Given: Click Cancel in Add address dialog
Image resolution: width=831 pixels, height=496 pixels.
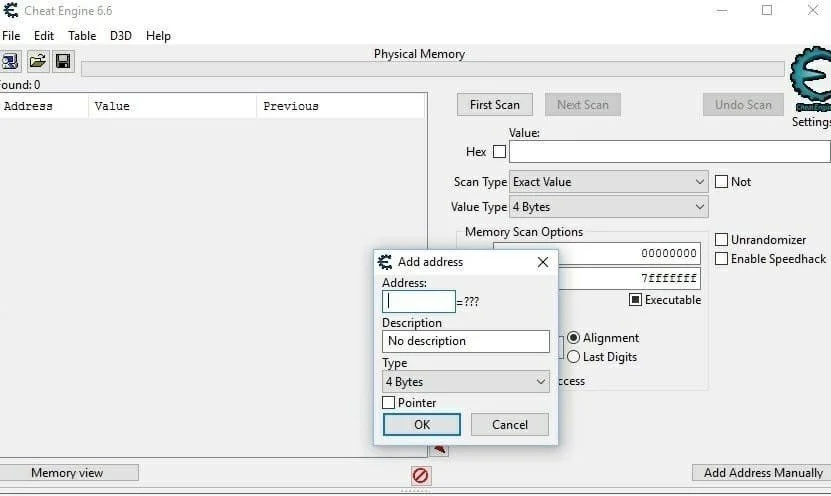Looking at the screenshot, I should click(510, 424).
